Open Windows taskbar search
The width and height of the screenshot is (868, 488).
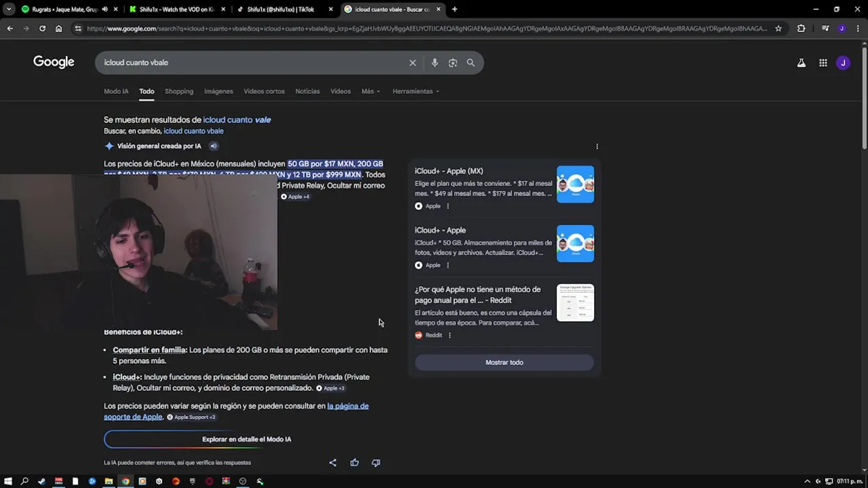tap(24, 481)
